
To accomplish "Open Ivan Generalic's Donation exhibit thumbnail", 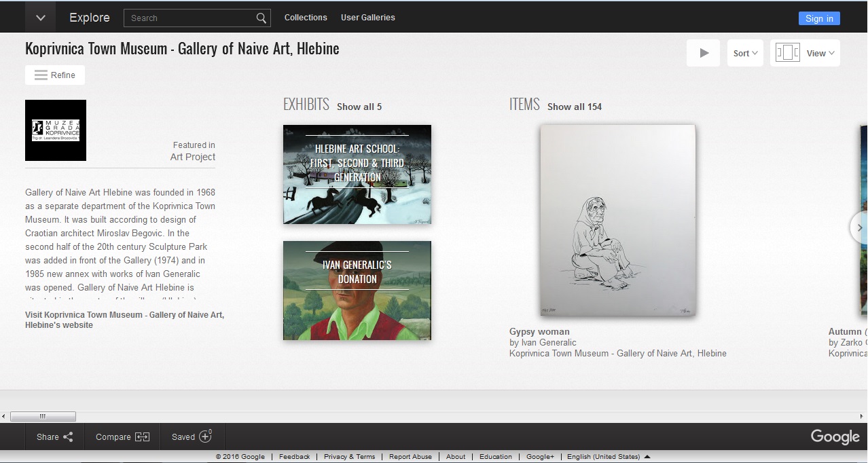I will [x=357, y=291].
